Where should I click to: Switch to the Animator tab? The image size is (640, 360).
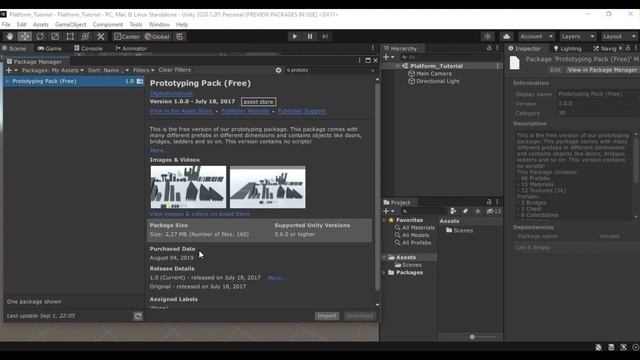tap(131, 48)
